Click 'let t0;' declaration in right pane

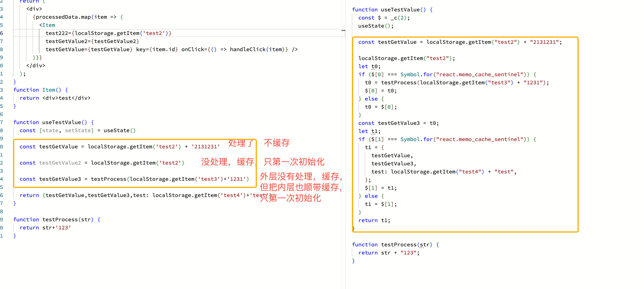[x=369, y=67]
